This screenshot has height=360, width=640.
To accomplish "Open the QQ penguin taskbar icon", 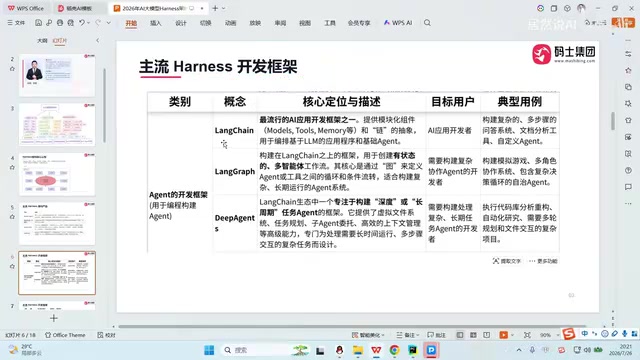I will pos(339,350).
